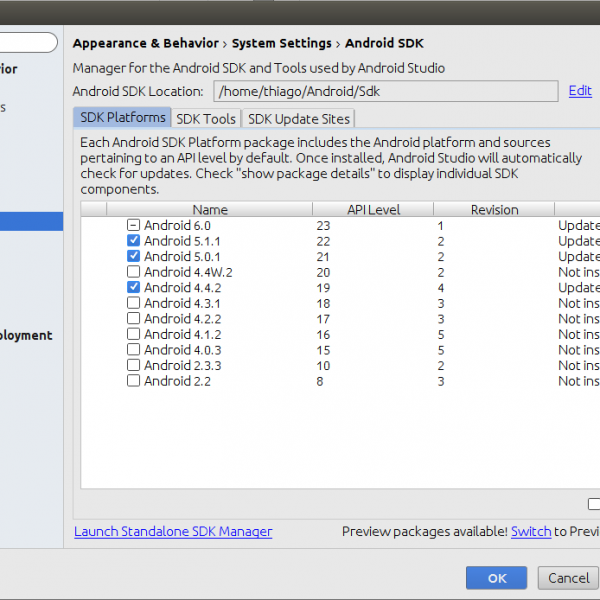Screen dimensions: 600x600
Task: Uncheck Android 5.1.1 platform
Action: [x=133, y=241]
